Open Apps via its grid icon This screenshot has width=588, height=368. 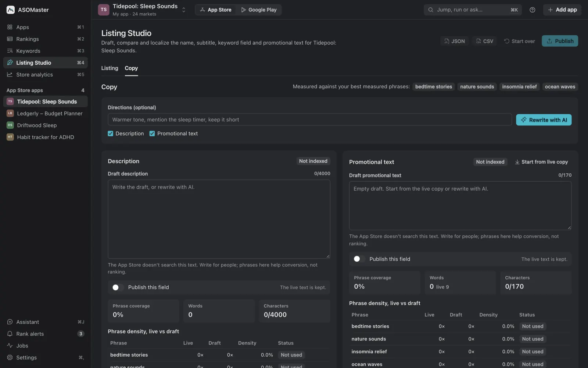pos(10,27)
